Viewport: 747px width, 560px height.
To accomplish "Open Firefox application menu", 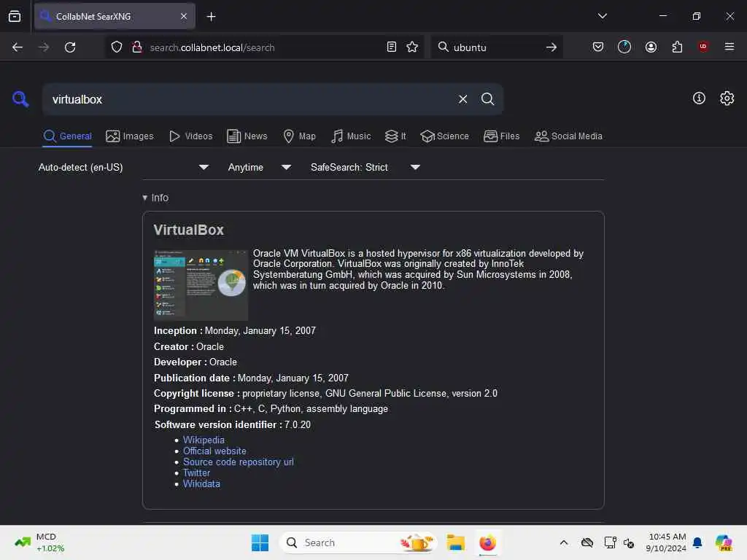I will click(x=729, y=47).
